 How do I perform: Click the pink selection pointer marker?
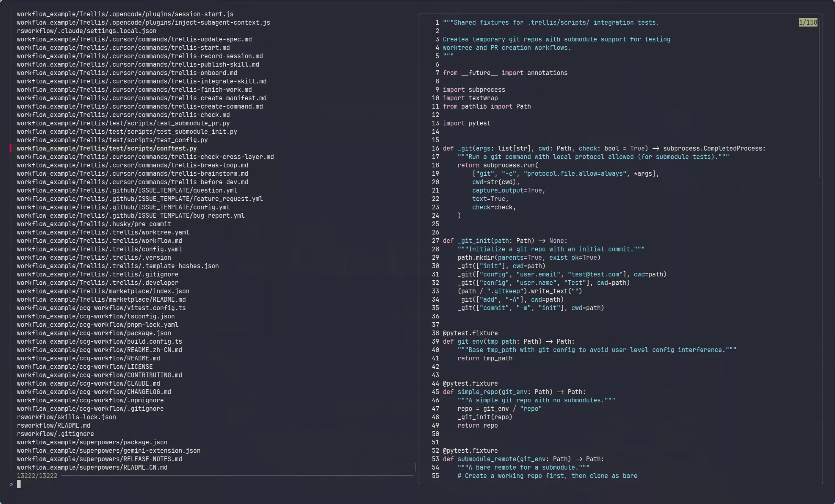click(10, 149)
